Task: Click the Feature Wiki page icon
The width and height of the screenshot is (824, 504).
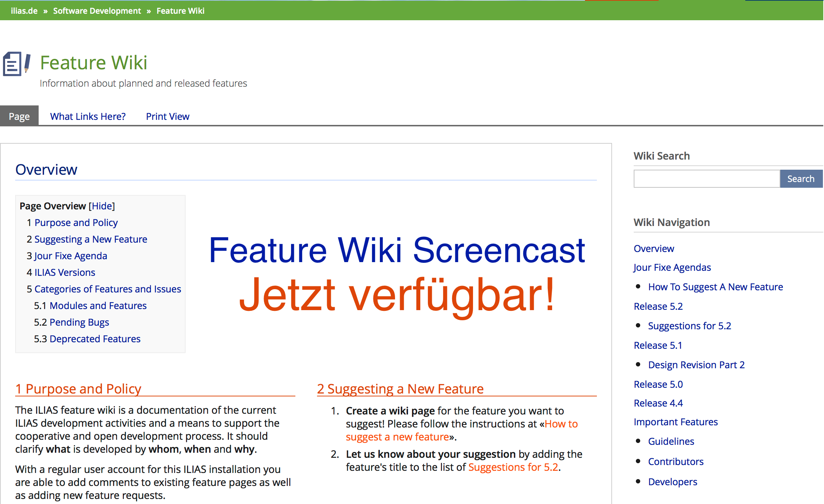Action: [x=17, y=64]
